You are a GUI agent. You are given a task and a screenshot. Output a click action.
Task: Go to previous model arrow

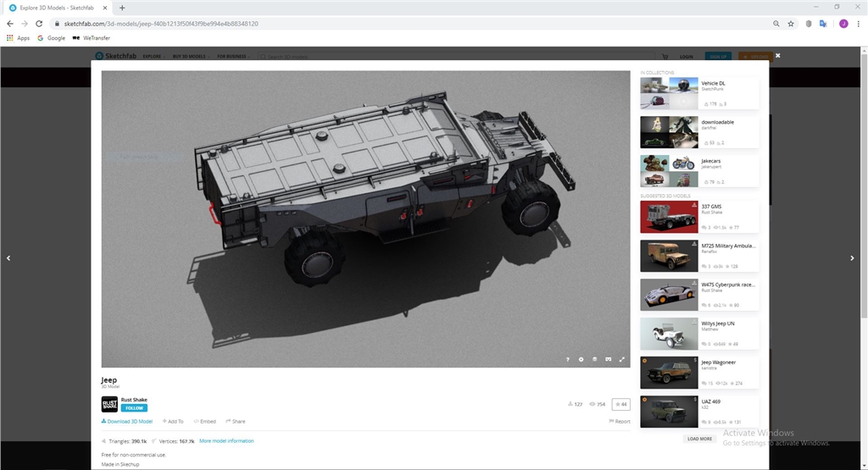pyautogui.click(x=8, y=258)
